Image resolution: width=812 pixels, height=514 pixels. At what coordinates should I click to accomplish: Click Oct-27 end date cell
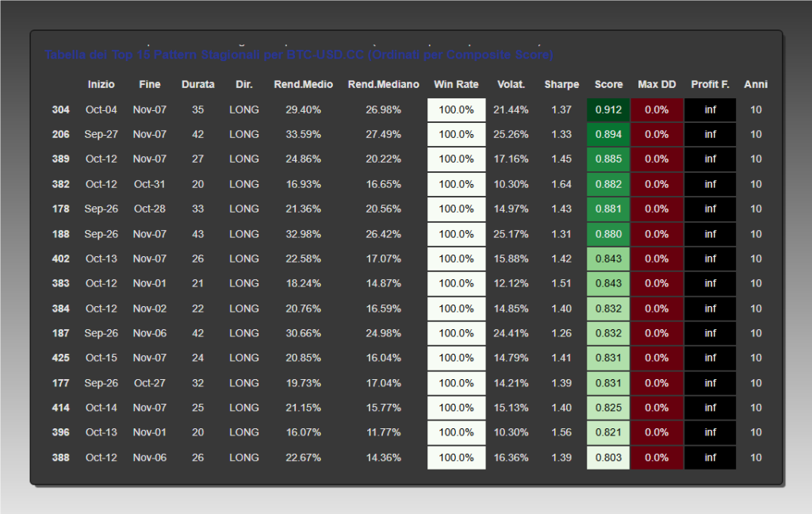tap(150, 383)
